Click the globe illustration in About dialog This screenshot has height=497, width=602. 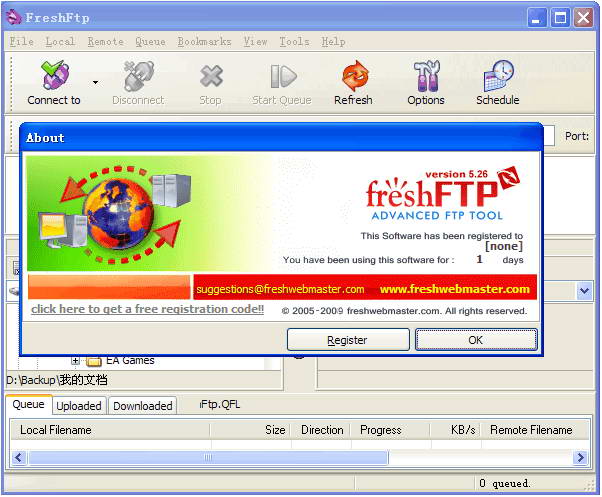coord(119,213)
